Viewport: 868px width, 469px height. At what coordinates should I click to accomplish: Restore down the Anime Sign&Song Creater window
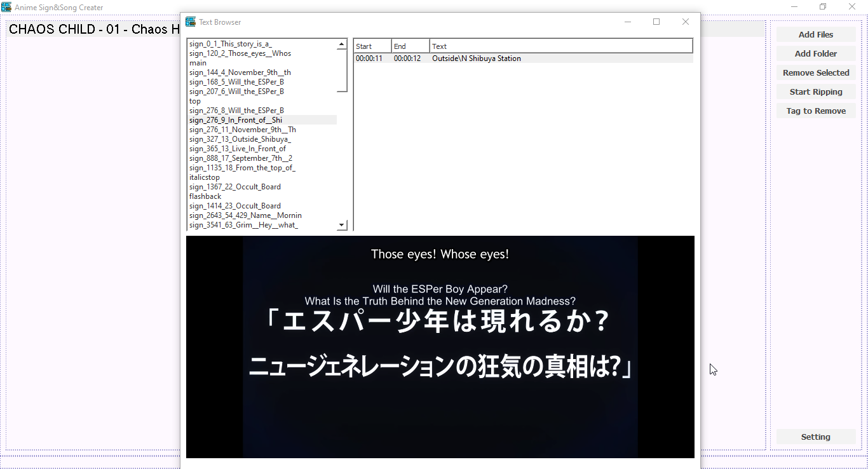click(823, 7)
